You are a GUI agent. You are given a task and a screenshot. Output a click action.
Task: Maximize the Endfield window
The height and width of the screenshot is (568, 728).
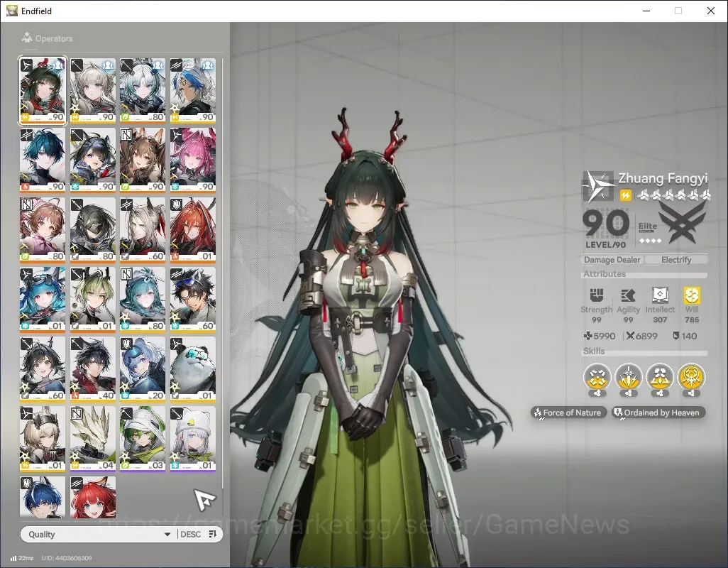click(x=678, y=11)
